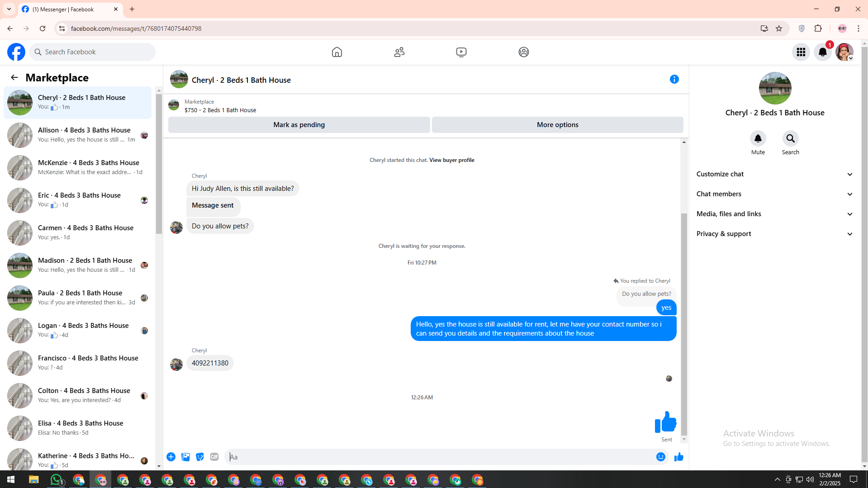Click the 'Do you allow pets?' message from Cheryl
This screenshot has width=868, height=488.
click(x=220, y=226)
